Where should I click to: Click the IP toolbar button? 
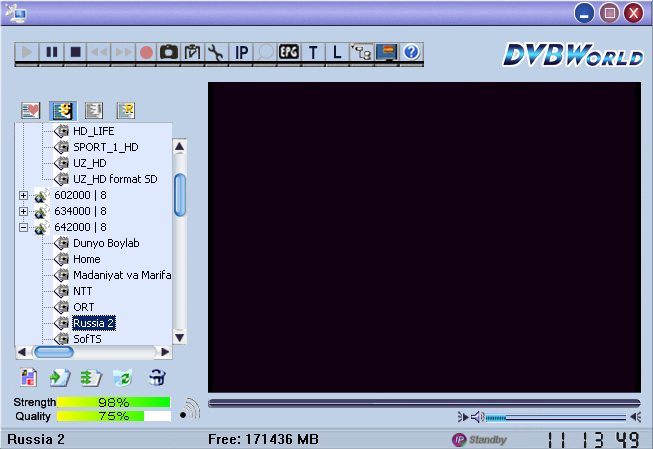click(x=242, y=52)
